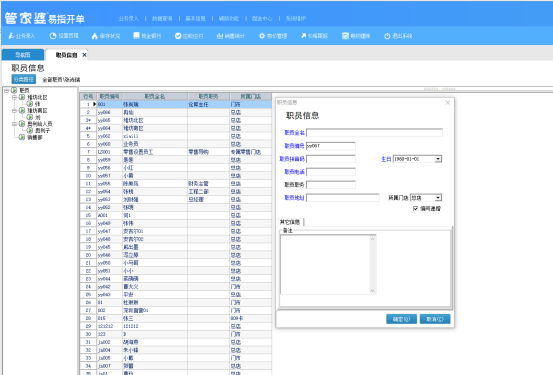Open 基本信息 in the top menu
Image resolution: width=553 pixels, height=375 pixels.
[195, 18]
